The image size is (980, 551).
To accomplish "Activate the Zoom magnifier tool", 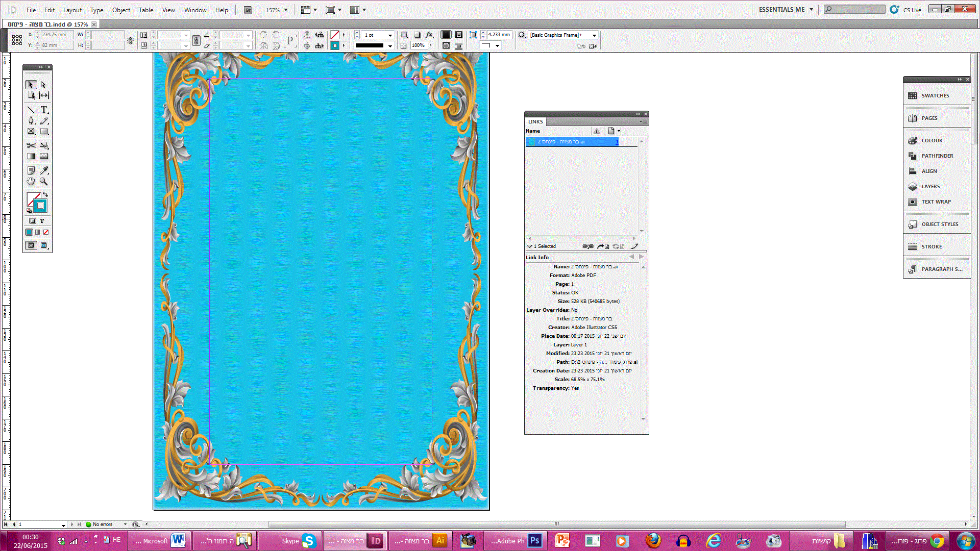I will coord(44,182).
